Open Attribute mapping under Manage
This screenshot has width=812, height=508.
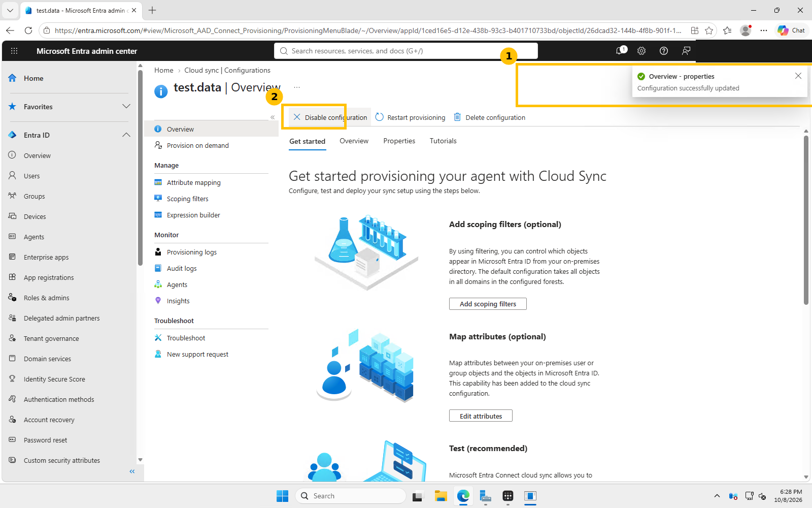click(193, 182)
